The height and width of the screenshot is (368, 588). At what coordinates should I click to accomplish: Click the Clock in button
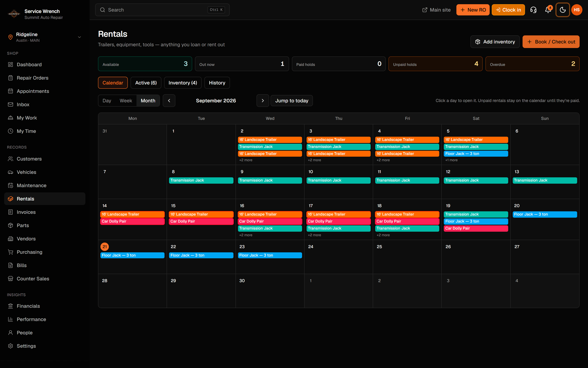508,10
